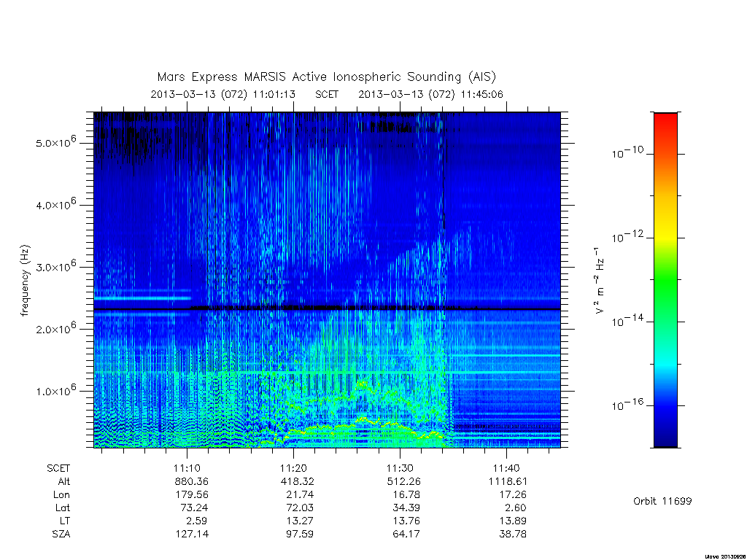Click local time value 13.76
This screenshot has width=747, height=560.
pyautogui.click(x=406, y=521)
